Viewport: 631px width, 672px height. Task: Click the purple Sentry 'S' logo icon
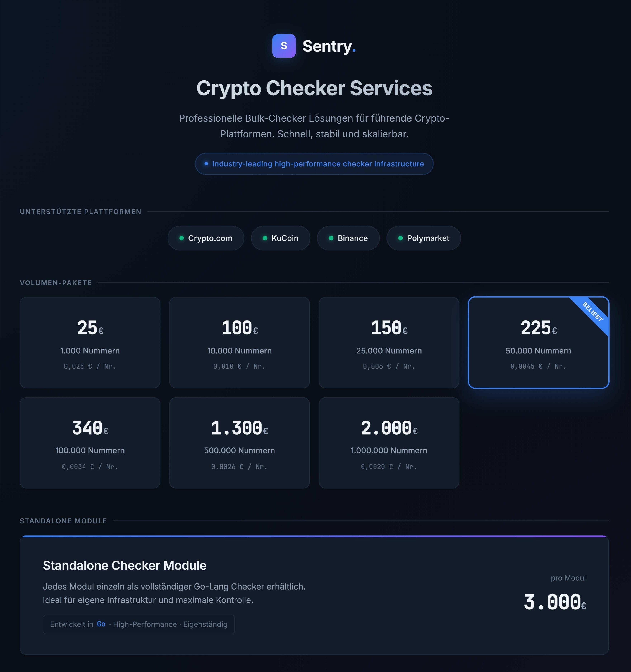coord(284,46)
